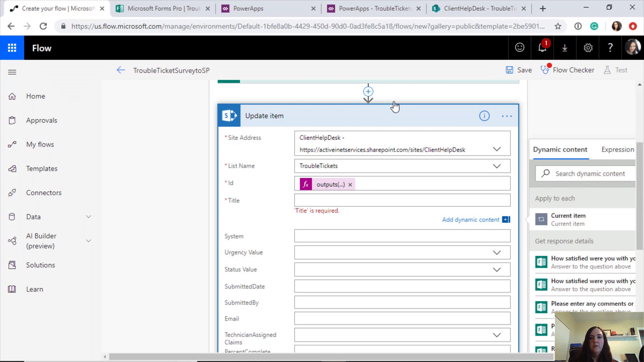644x362 pixels.
Task: Toggle the hamburger navigation menu
Action: click(12, 72)
